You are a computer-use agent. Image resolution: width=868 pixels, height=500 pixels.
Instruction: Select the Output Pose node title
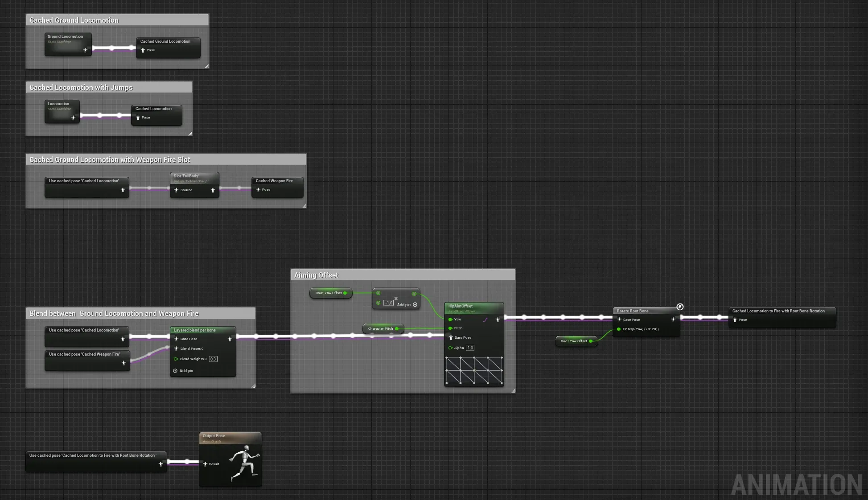(214, 436)
